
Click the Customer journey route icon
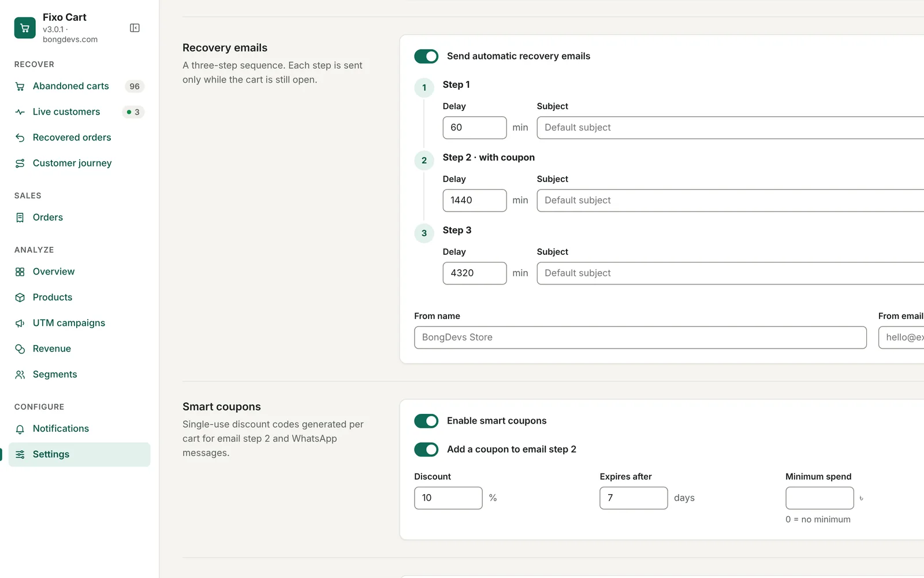pos(20,164)
